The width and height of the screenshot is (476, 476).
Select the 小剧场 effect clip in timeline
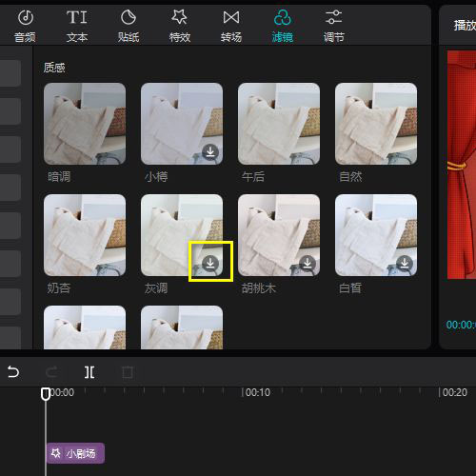click(x=75, y=453)
